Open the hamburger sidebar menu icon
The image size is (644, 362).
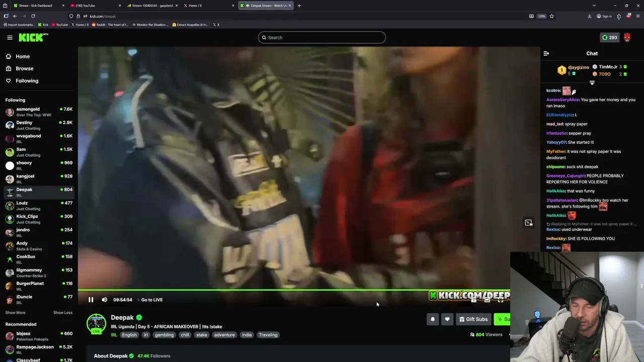[x=10, y=37]
